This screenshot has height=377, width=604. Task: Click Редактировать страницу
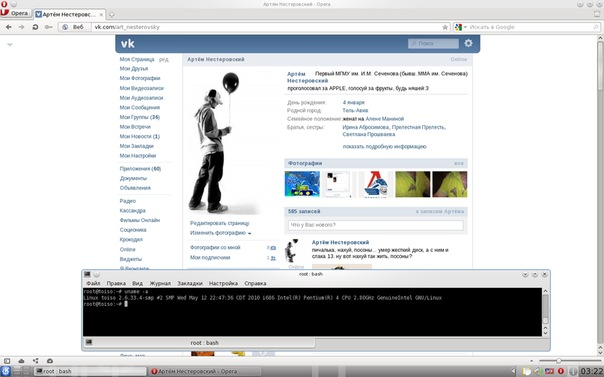(x=220, y=223)
